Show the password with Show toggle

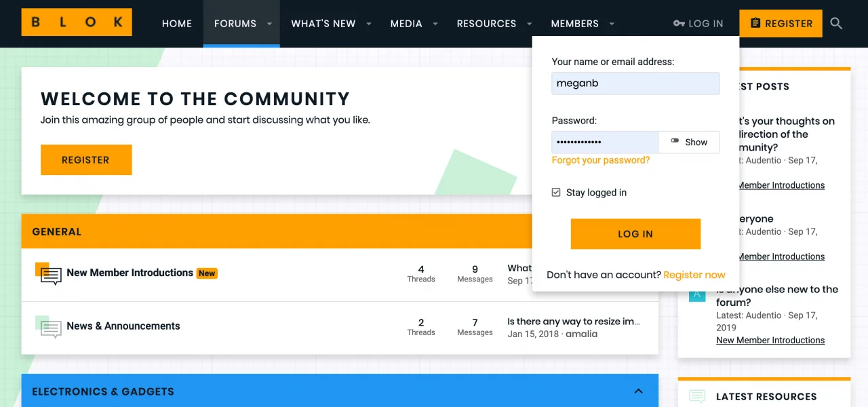689,142
